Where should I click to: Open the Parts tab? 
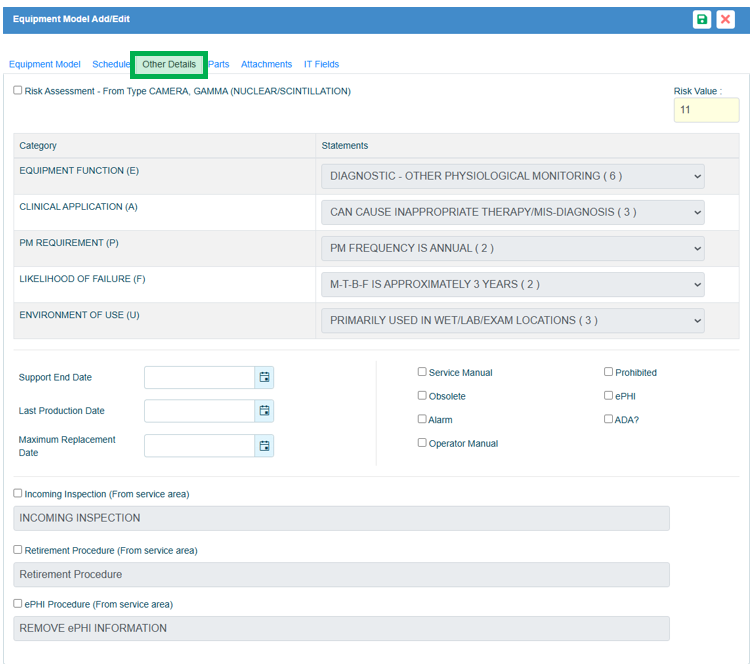tap(219, 64)
